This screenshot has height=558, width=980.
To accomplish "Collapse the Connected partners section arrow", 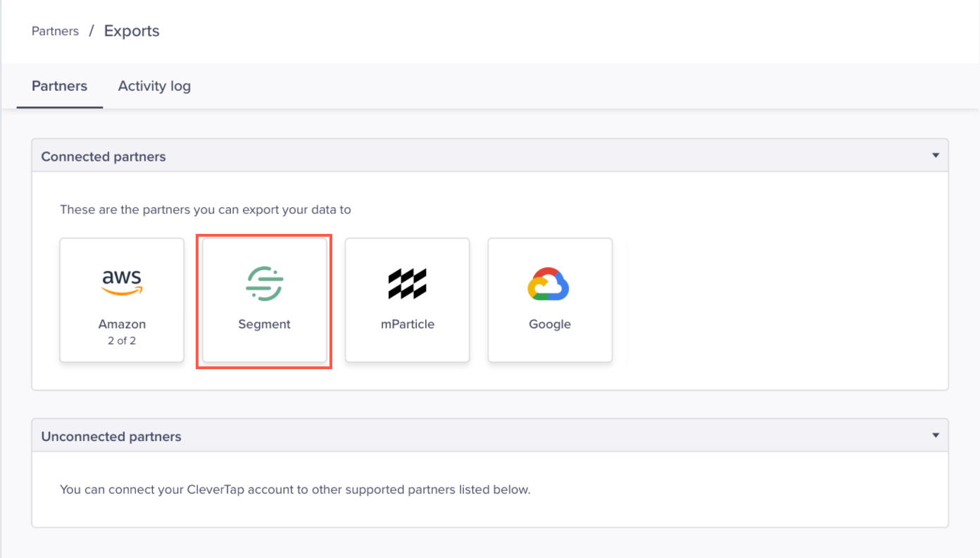I will [x=936, y=156].
